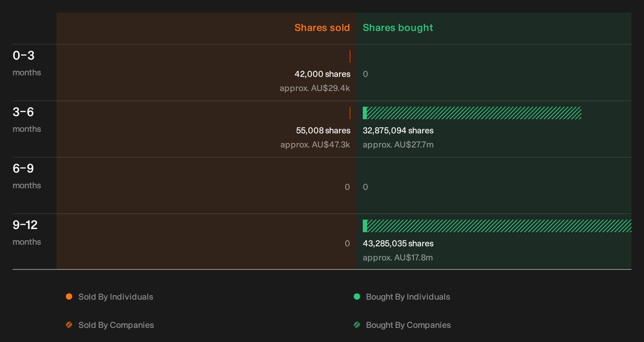
Task: Click the orange Sold By Individuals legend dot
Action: [x=69, y=297]
